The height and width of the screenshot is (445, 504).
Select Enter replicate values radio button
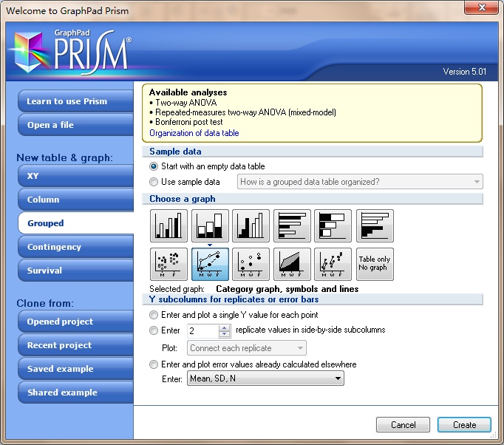tap(154, 330)
